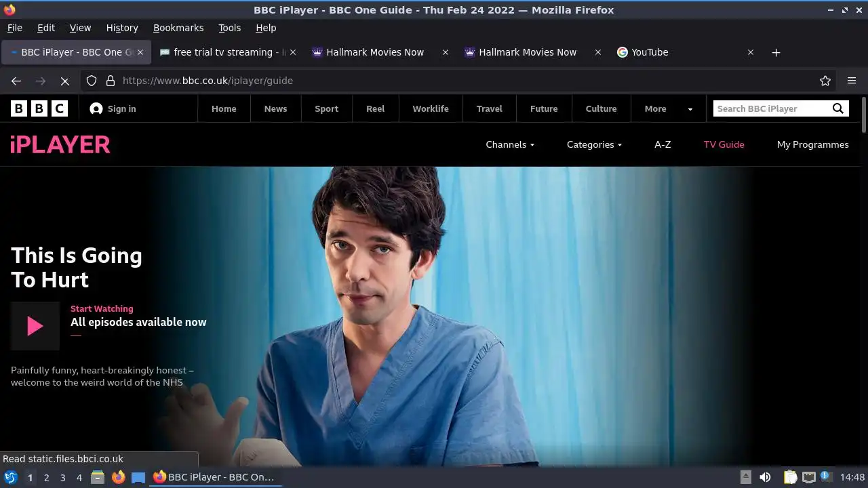Open the History menu

click(x=122, y=28)
